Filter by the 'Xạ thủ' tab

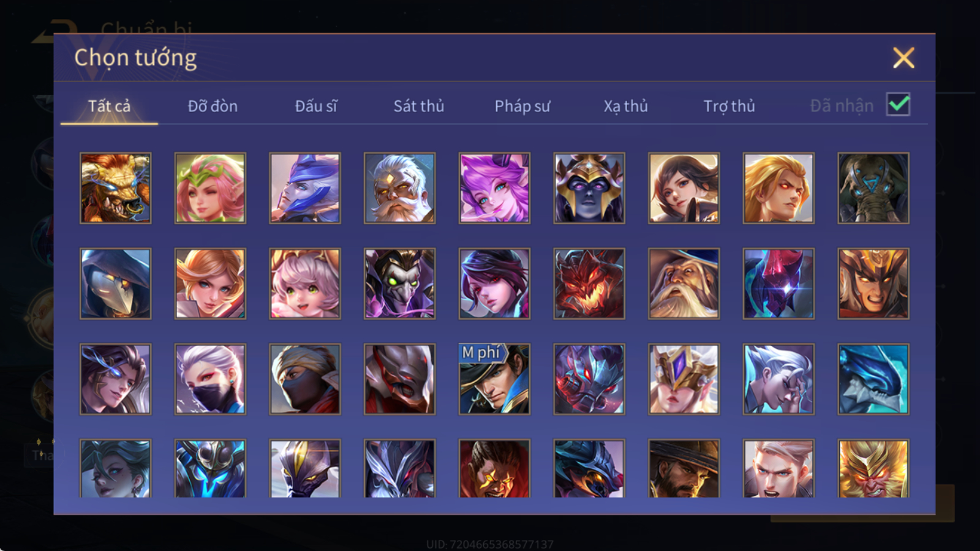(625, 106)
